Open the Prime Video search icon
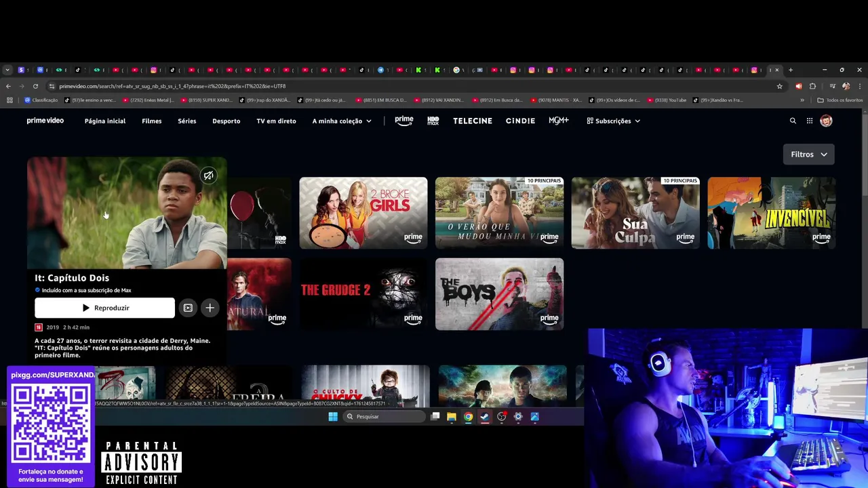Screen dimensions: 868x488 click(793, 121)
